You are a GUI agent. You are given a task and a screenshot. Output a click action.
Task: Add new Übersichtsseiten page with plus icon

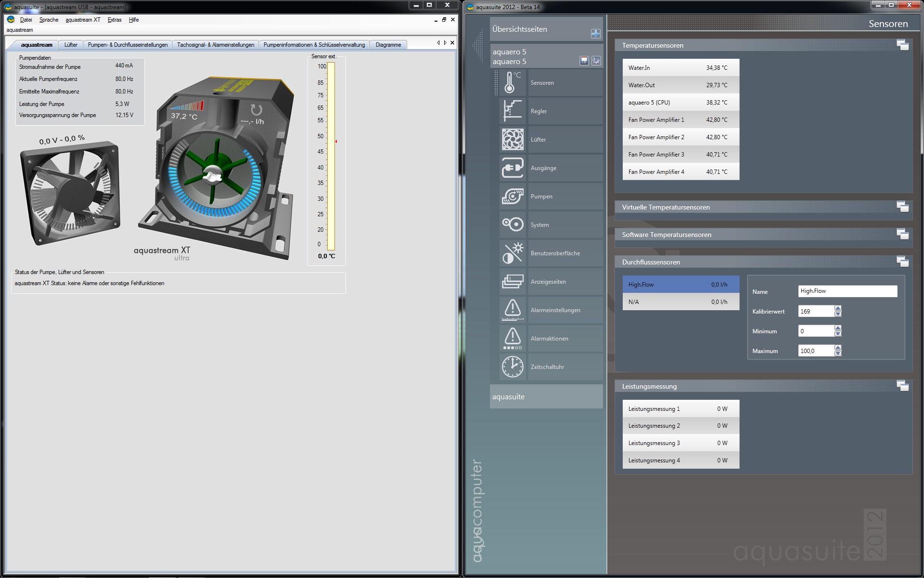595,34
